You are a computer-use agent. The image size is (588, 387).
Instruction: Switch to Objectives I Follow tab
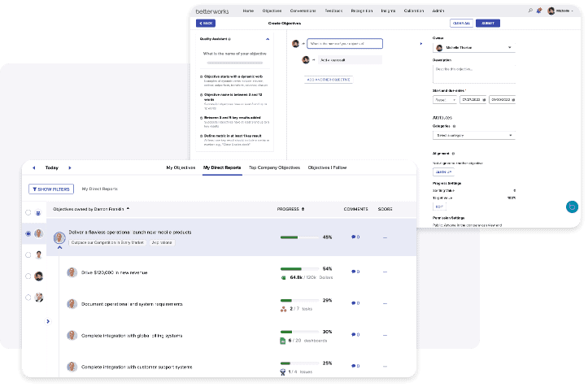[328, 167]
